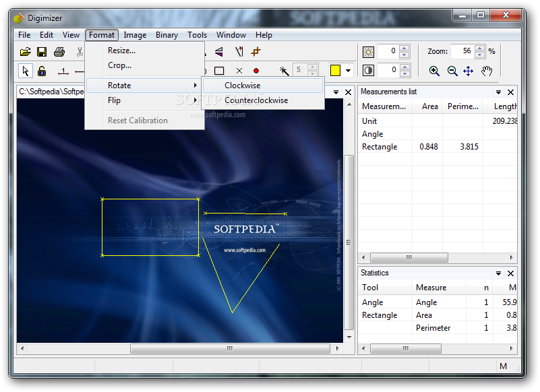Click the Measure column header in Statistics

click(439, 288)
